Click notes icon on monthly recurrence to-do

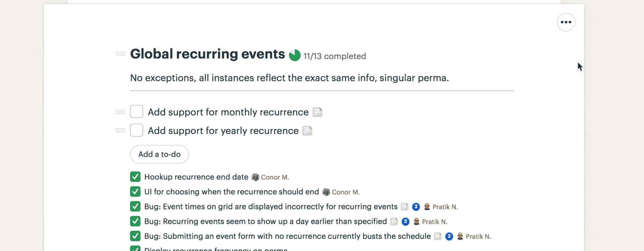coord(317,112)
